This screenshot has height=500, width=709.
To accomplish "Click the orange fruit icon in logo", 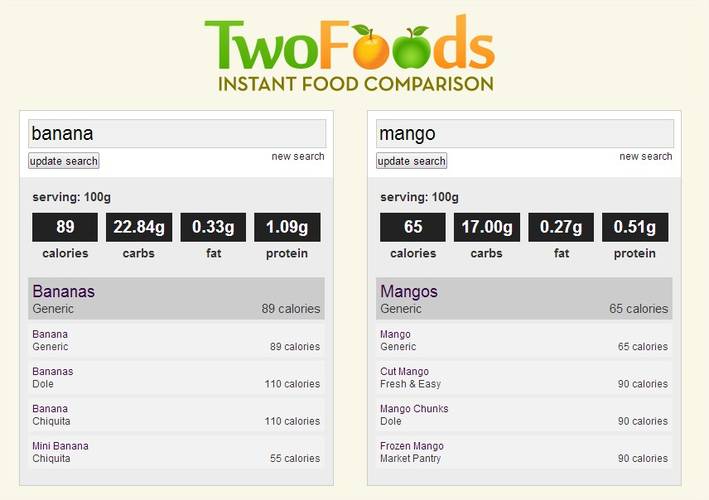I will [370, 47].
